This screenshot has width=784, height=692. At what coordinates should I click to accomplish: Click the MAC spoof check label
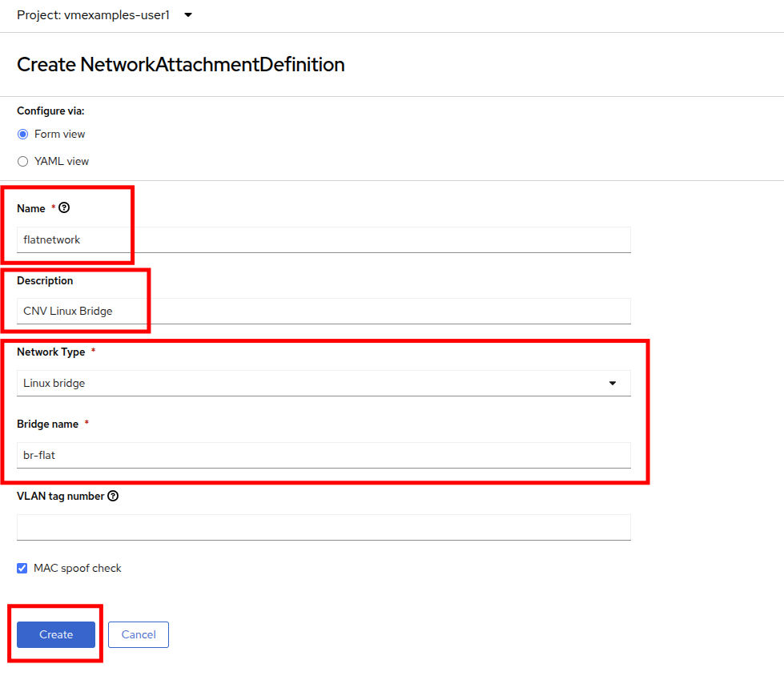click(78, 568)
